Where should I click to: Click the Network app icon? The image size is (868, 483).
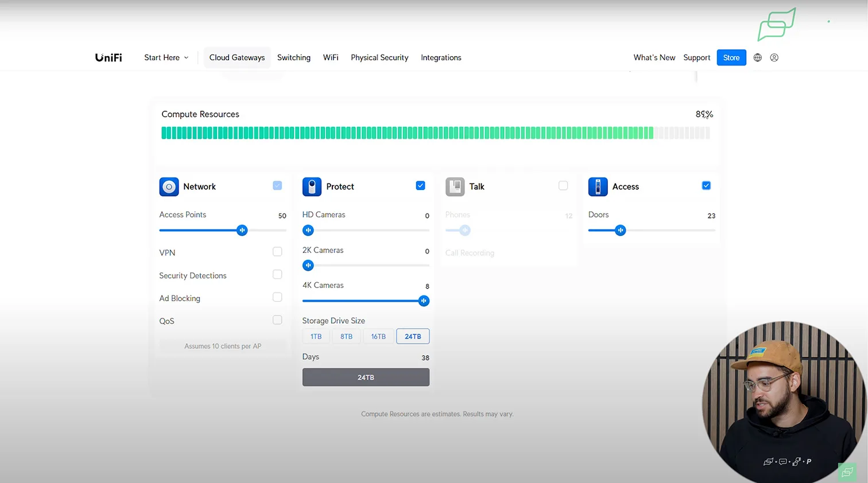click(x=169, y=186)
